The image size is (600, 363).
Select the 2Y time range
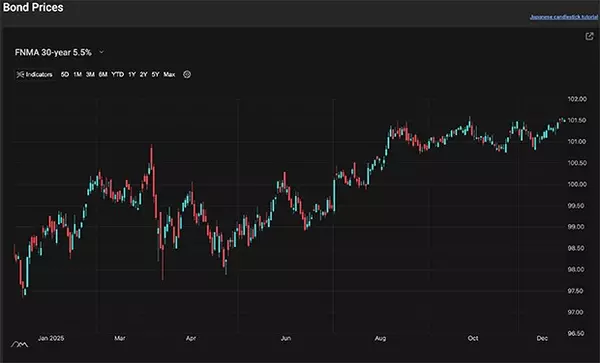pos(143,75)
